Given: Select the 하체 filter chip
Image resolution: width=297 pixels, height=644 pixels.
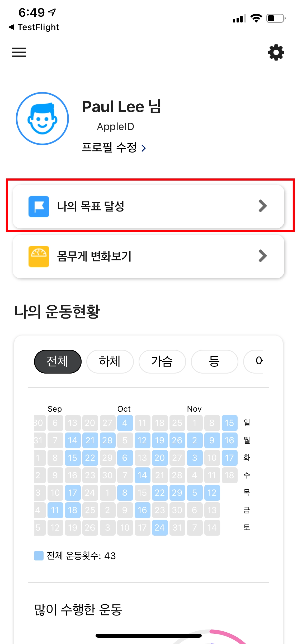Looking at the screenshot, I should (110, 361).
